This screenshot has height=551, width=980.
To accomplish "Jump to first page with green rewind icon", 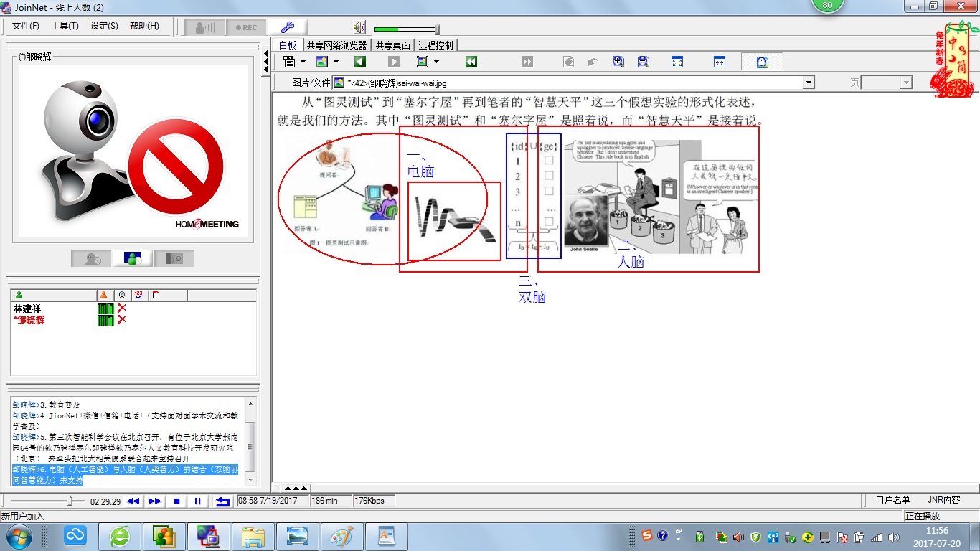I will pyautogui.click(x=471, y=62).
